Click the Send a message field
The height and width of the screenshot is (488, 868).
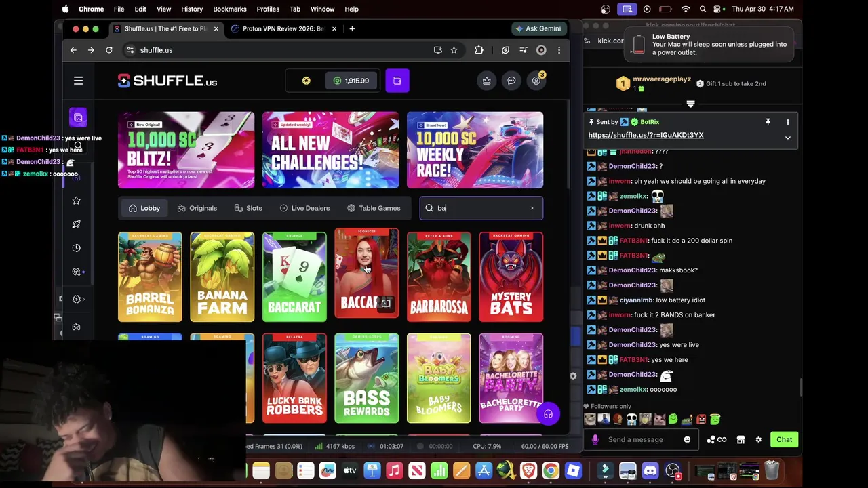(640, 439)
